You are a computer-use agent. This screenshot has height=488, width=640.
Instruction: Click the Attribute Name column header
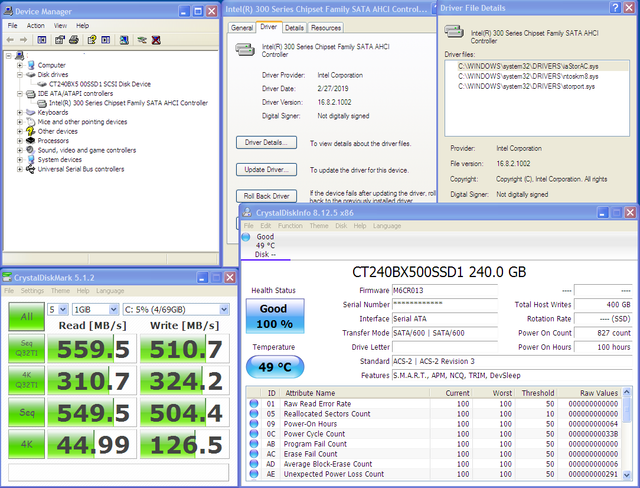point(355,393)
